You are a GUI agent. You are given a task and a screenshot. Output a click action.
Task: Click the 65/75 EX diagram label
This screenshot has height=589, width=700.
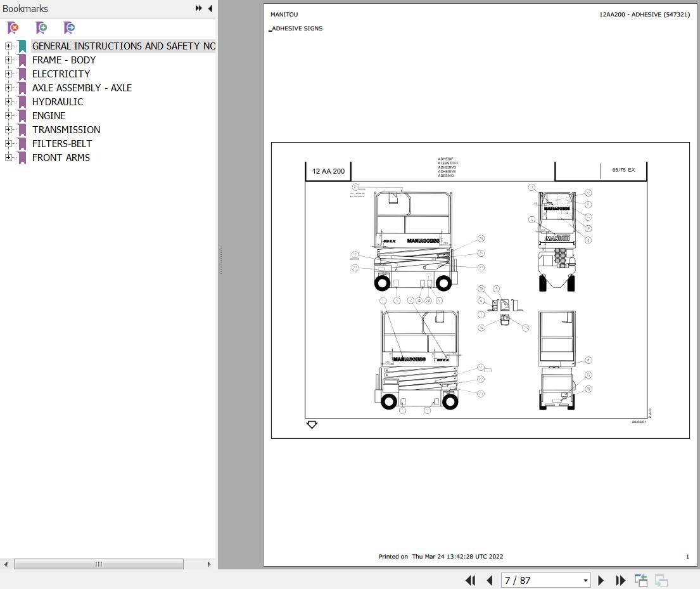click(623, 170)
